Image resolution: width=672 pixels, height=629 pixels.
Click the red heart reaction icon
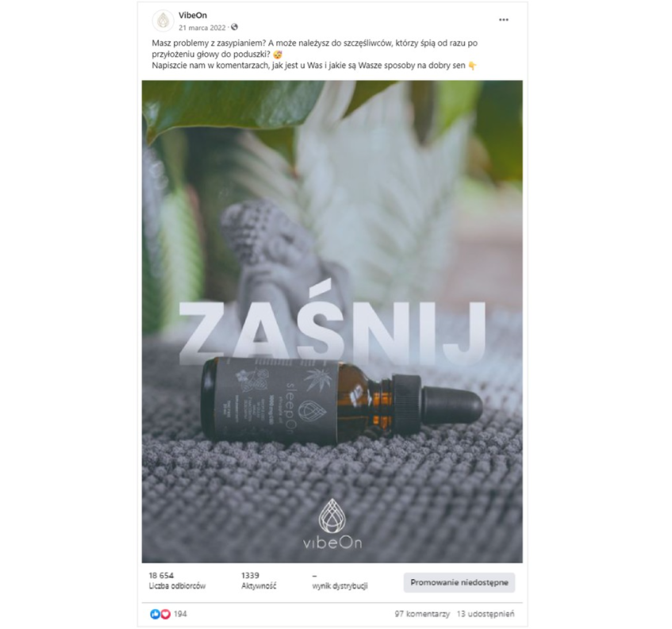166,614
